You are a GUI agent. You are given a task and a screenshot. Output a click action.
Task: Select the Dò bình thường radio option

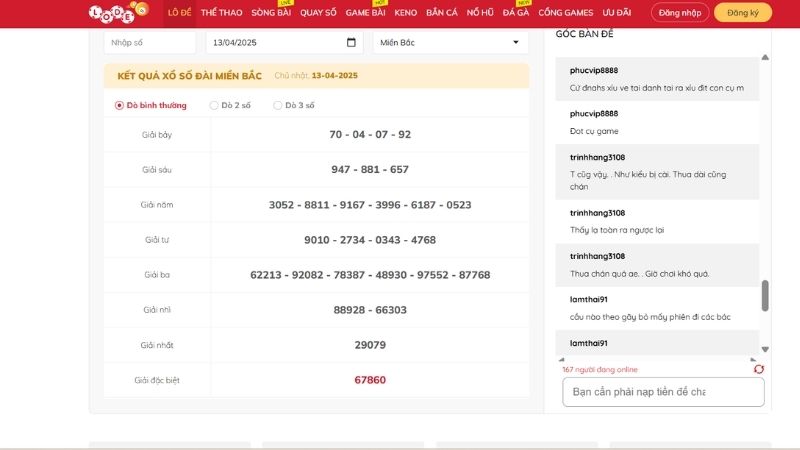tap(119, 105)
